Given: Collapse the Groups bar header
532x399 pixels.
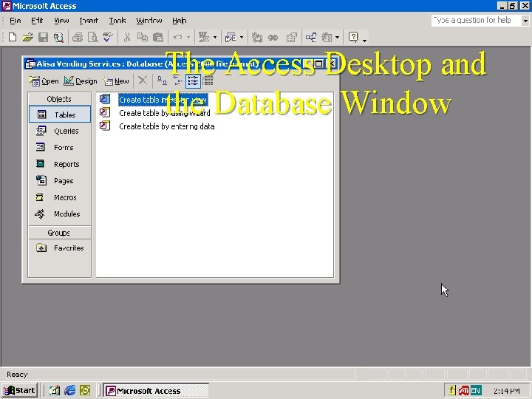Looking at the screenshot, I should coord(59,233).
